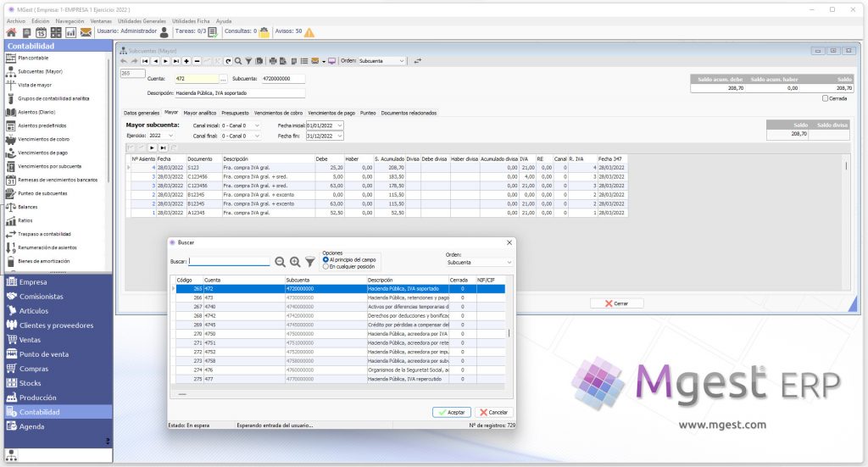Click the Subcuenta field 4720000000

(283, 79)
